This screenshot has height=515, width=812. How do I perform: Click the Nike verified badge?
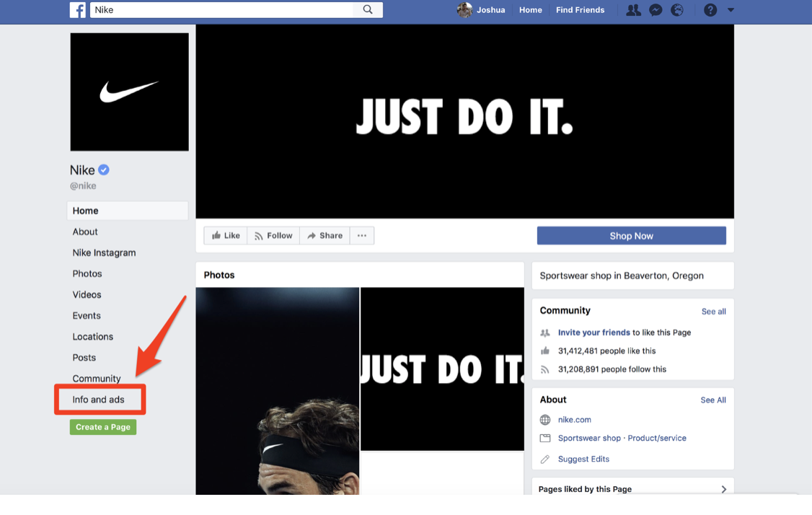pyautogui.click(x=104, y=170)
